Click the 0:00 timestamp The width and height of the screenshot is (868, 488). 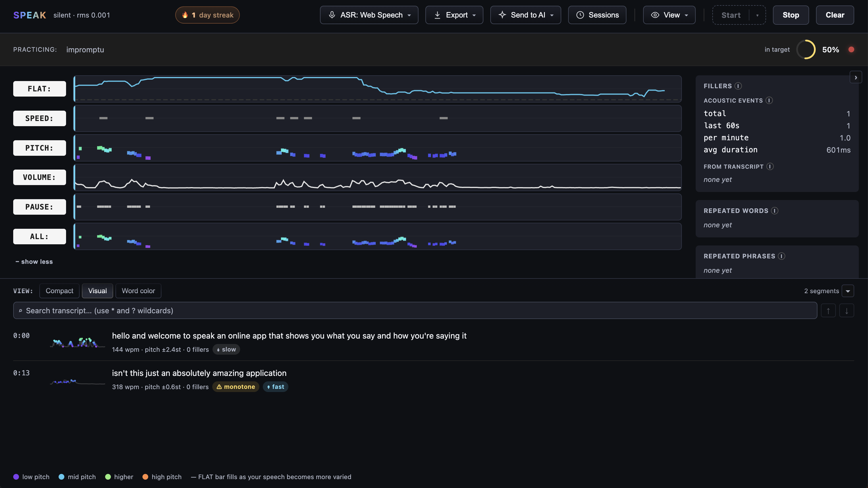[x=21, y=336]
